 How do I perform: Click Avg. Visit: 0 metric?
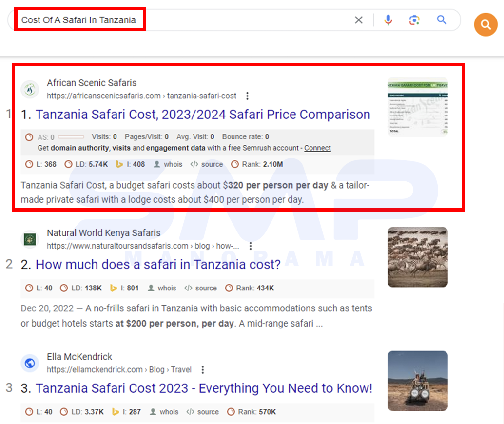tap(195, 137)
